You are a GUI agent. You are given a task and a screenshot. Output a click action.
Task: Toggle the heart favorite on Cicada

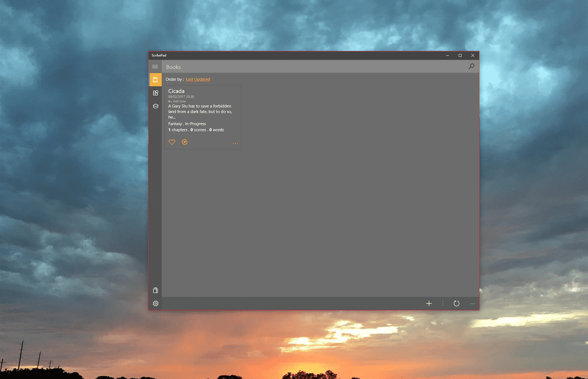pos(172,142)
